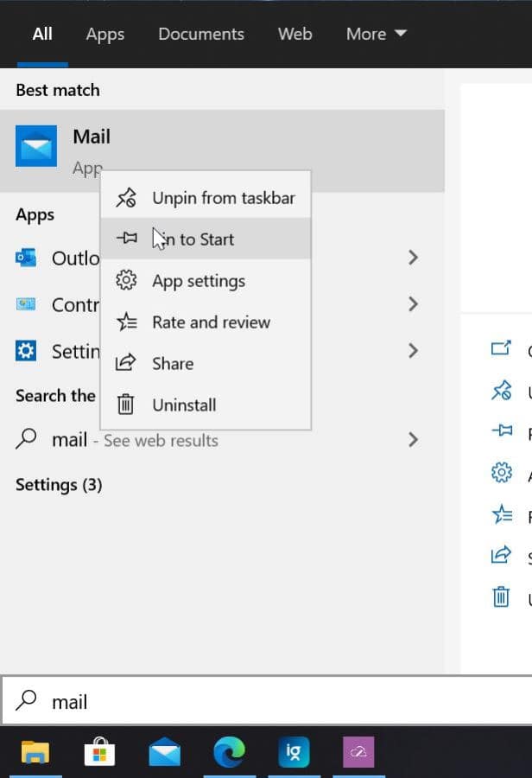Screen dimensions: 532x778
Task: Choose Share from the context menu
Action: (206, 363)
